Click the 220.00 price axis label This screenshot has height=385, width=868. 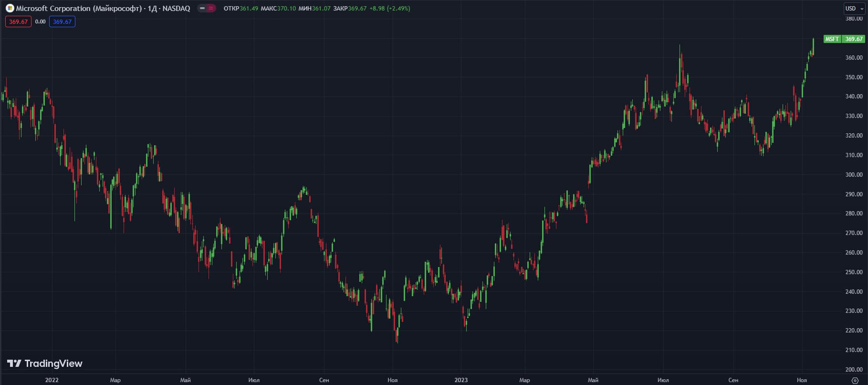(x=854, y=330)
